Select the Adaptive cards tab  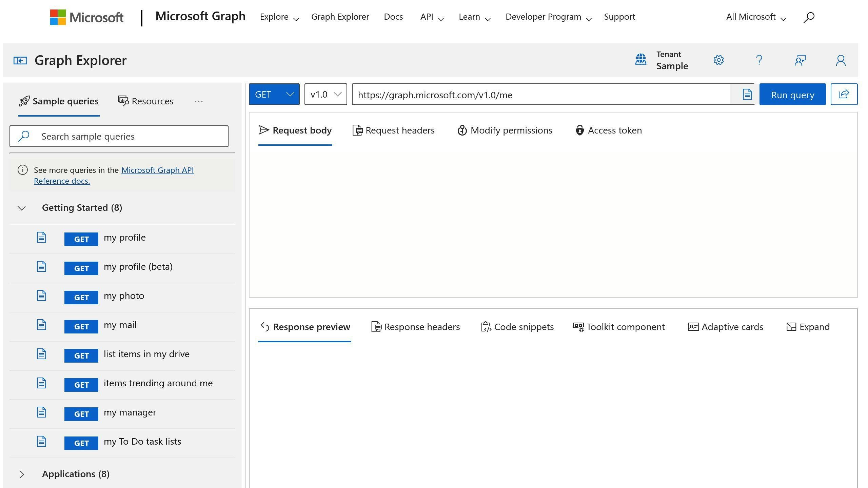[x=726, y=327]
